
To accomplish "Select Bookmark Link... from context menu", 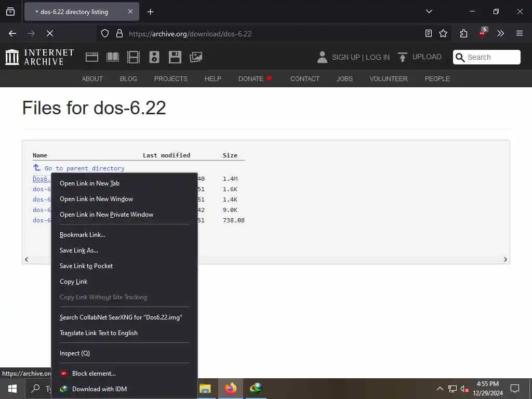I will [x=124, y=235].
